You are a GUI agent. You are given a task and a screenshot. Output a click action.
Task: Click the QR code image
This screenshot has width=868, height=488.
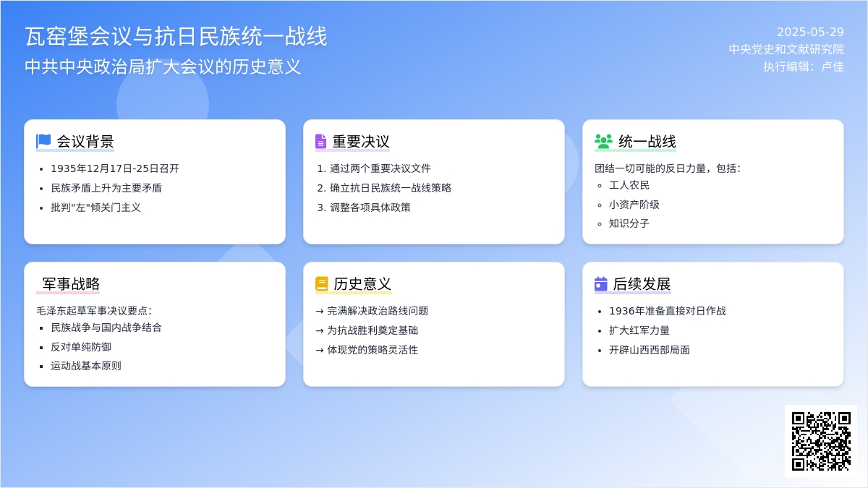tap(821, 441)
